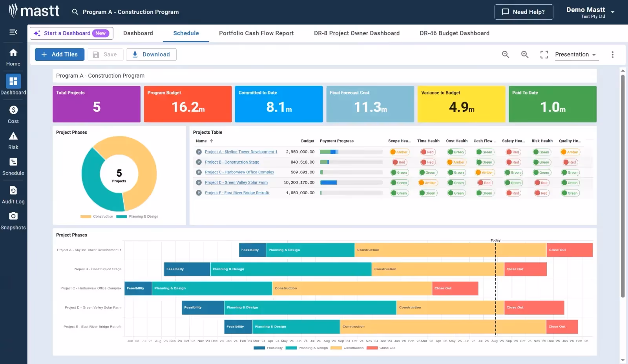Open the Portfolio Cash Flow Report tab
This screenshot has width=628, height=364.
[x=256, y=33]
